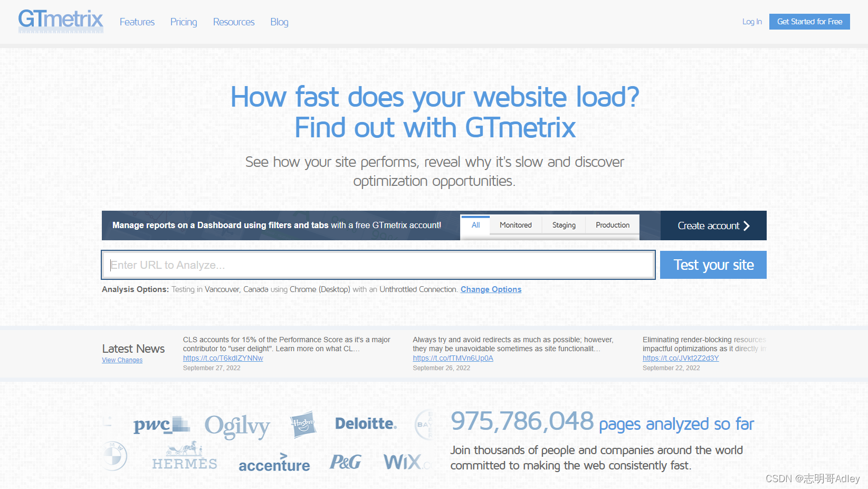Viewport: 868px width, 489px height.
Task: Click Create account button
Action: click(x=713, y=225)
